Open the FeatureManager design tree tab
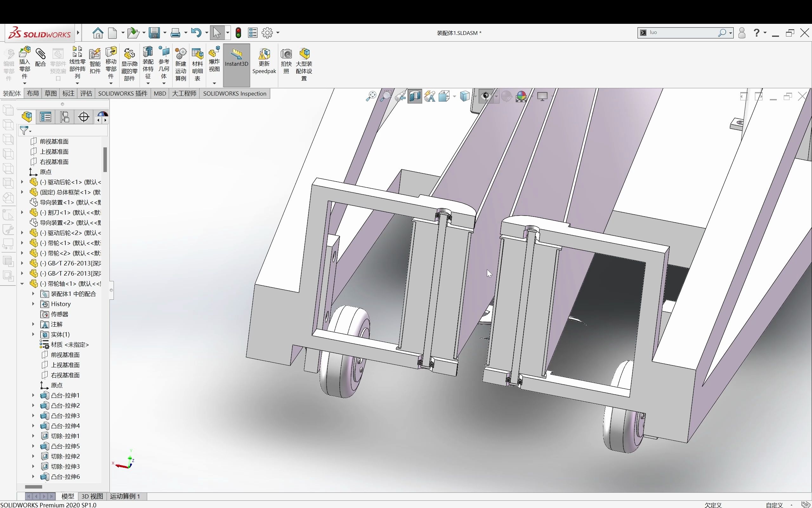The width and height of the screenshot is (812, 508). pyautogui.click(x=27, y=117)
